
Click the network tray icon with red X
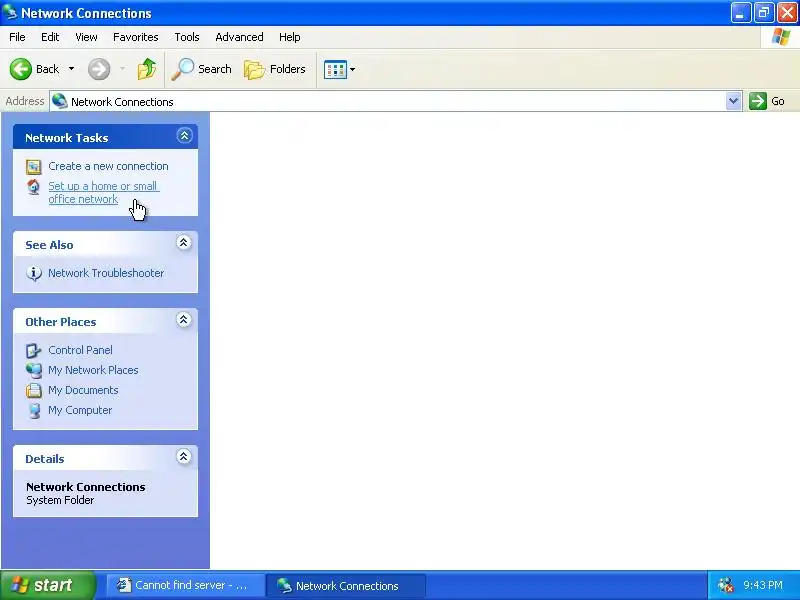726,585
